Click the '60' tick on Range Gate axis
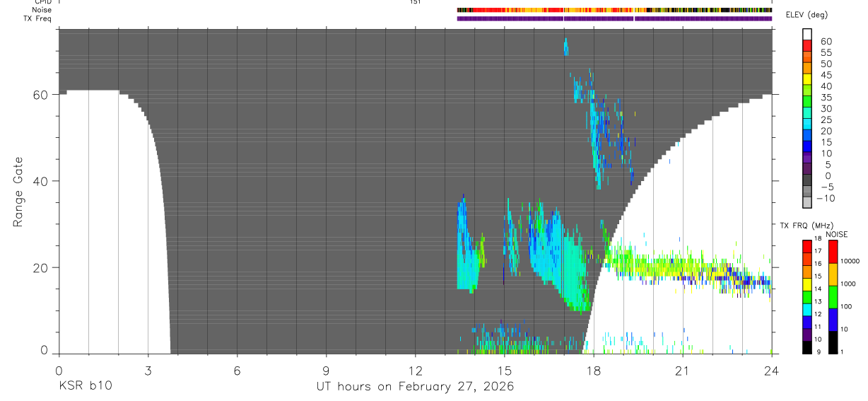 [42, 95]
